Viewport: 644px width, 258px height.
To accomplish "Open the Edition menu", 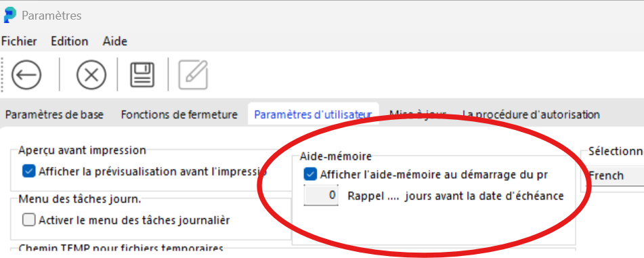I will pyautogui.click(x=69, y=41).
